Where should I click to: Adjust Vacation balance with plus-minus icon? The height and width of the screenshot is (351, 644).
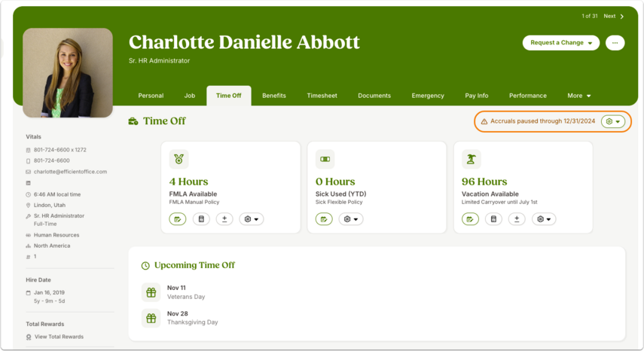click(x=517, y=219)
